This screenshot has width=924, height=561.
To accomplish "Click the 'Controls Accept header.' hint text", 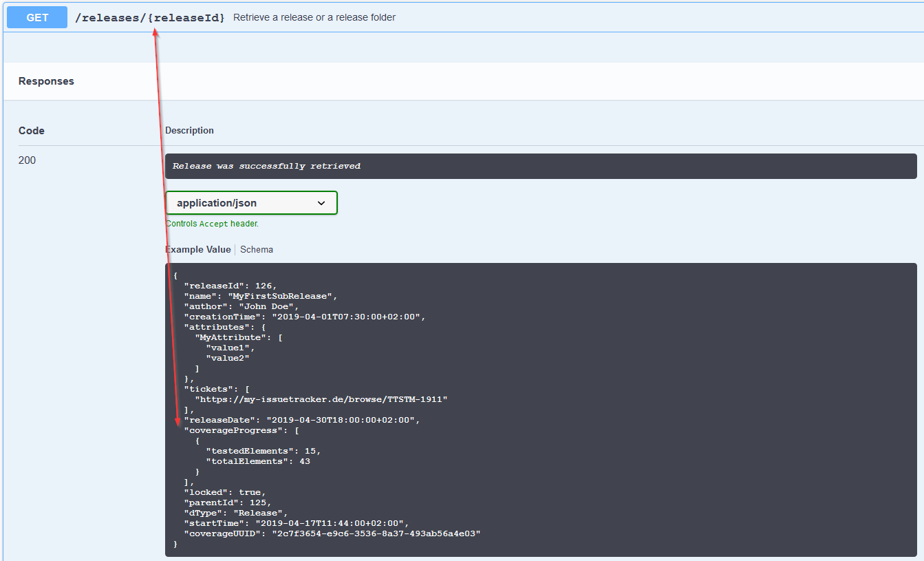I will pyautogui.click(x=212, y=224).
